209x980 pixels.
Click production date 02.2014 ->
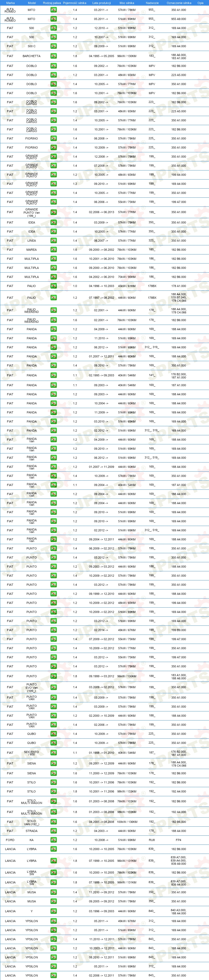click(102, 630)
